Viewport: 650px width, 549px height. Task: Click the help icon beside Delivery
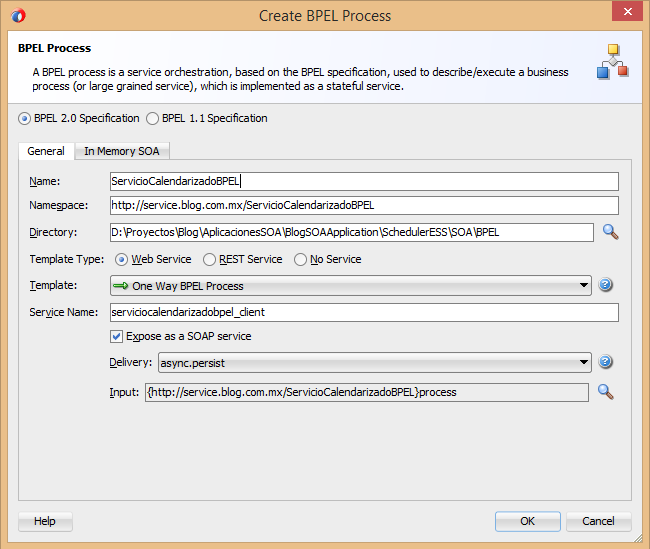(605, 362)
